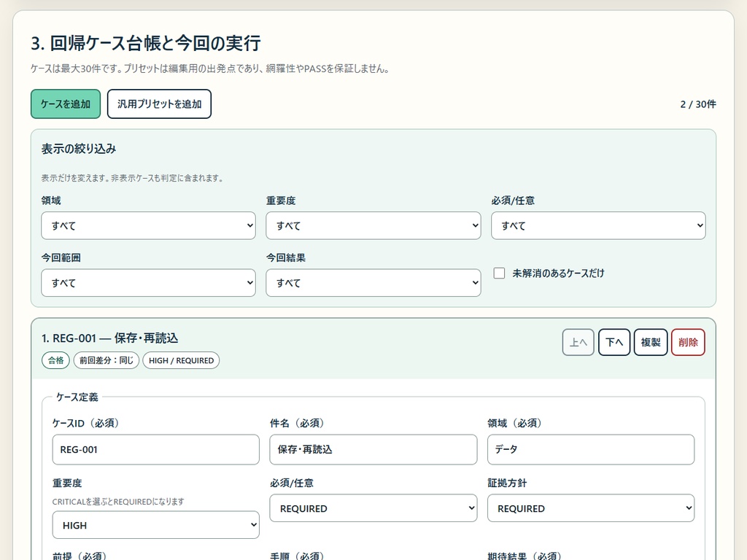This screenshot has height=560, width=747.
Task: Delete REG-001 with 削除 button
Action: [x=688, y=343]
